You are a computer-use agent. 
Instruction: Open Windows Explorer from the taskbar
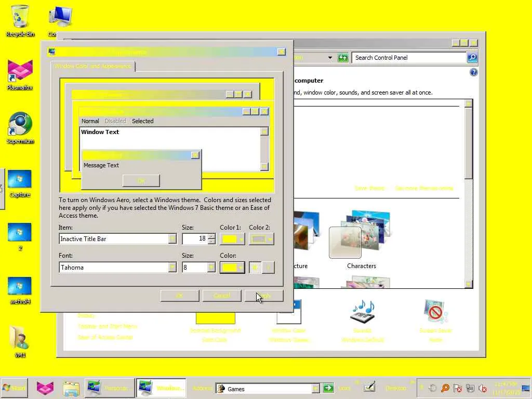coord(71,388)
